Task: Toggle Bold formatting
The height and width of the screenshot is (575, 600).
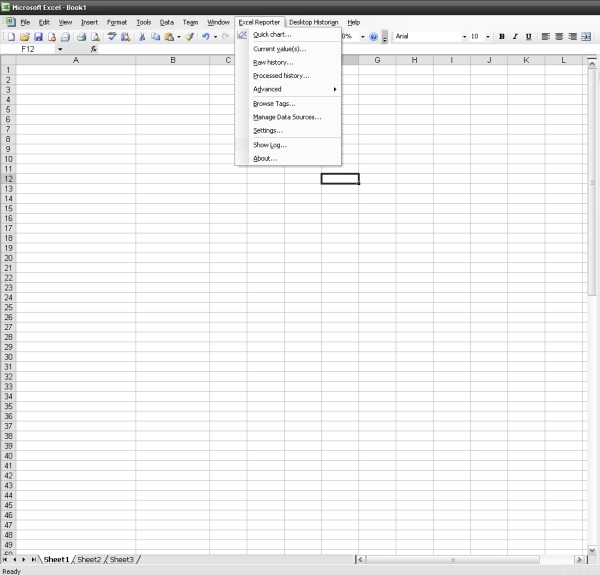Action: click(502, 37)
